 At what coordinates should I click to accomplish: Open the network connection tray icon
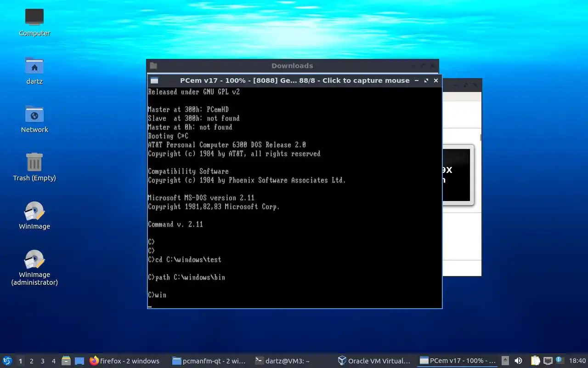pyautogui.click(x=548, y=361)
